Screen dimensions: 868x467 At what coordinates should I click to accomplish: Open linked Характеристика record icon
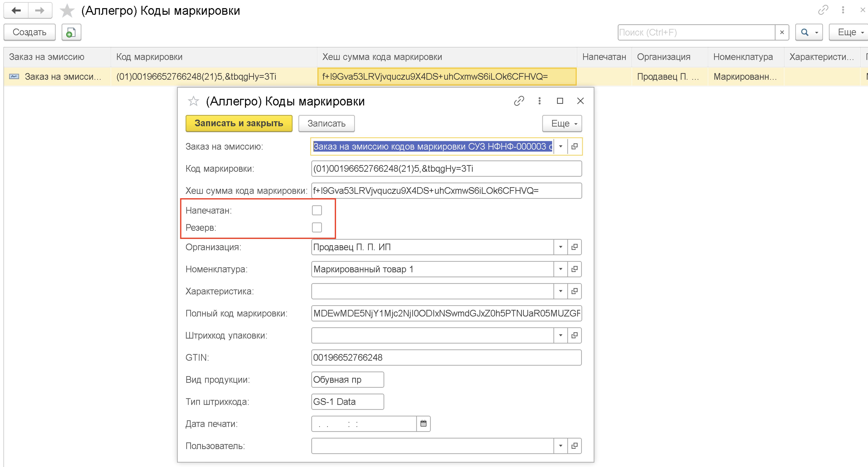[x=575, y=291]
